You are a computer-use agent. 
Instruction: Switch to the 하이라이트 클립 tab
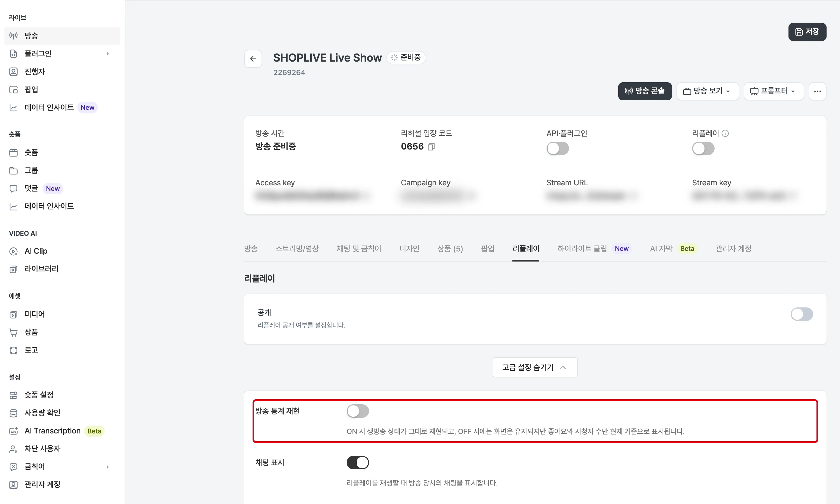594,249
